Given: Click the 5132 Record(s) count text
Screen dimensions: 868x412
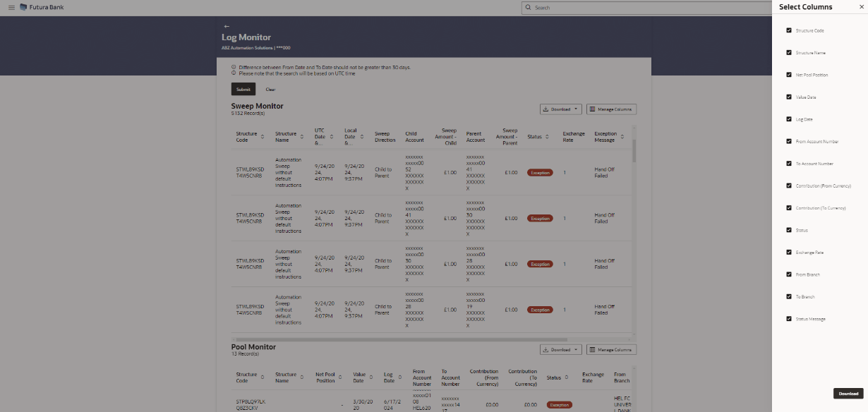Looking at the screenshot, I should [x=248, y=113].
